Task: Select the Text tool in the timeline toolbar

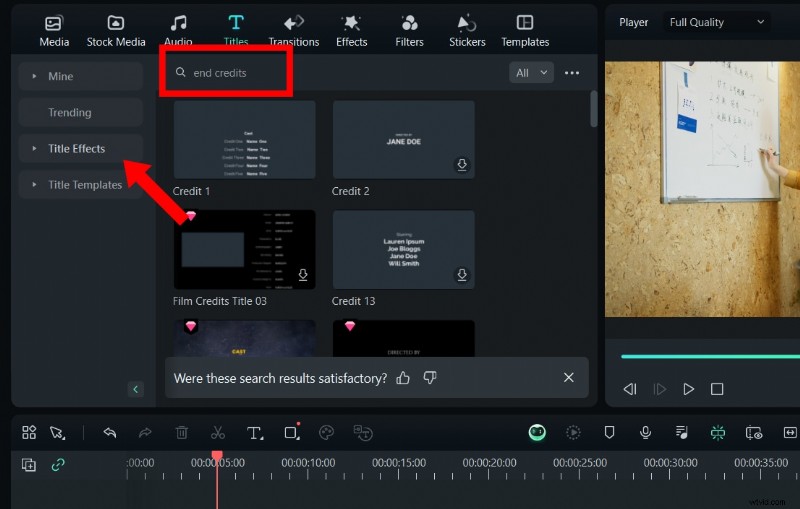Action: click(255, 433)
